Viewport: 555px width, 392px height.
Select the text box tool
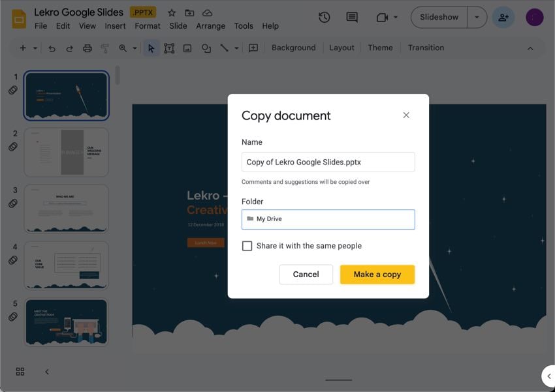pos(169,48)
